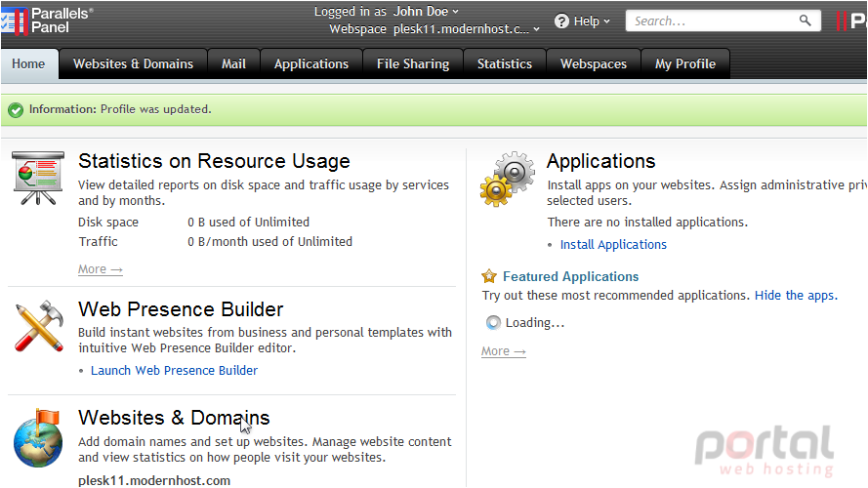Click the Web Presence Builder pencil-hammer icon

coord(39,326)
